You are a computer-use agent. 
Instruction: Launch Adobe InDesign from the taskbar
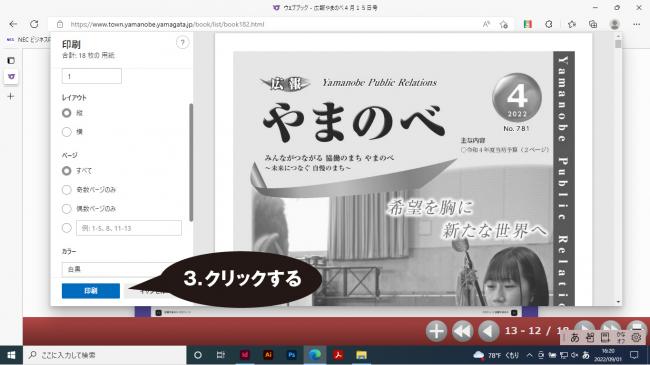[245, 355]
